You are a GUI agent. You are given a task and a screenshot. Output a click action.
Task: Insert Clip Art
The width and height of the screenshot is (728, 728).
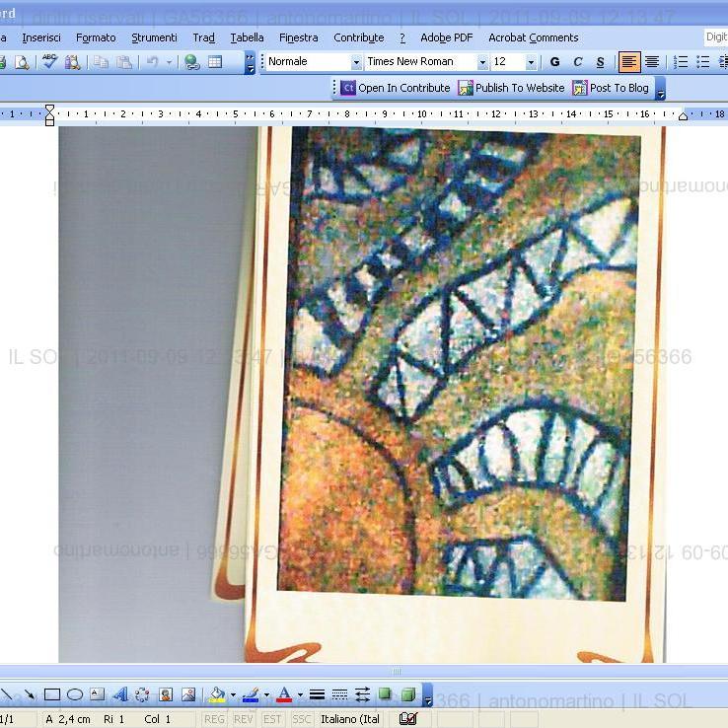166,694
